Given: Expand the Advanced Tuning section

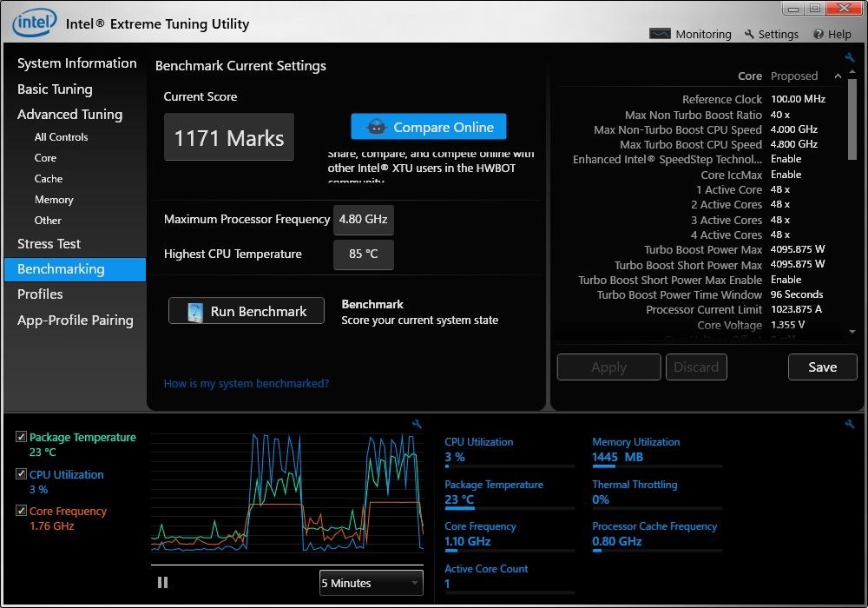Looking at the screenshot, I should click(x=69, y=114).
